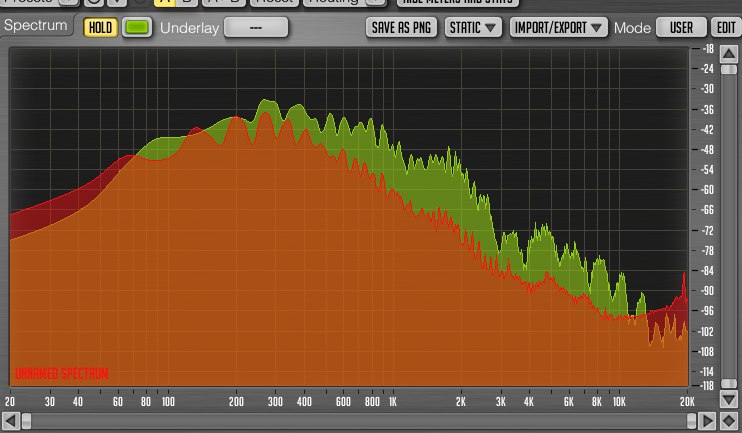Click the diamond zoom reset button
Screen dimensions: 742x433
(728, 421)
